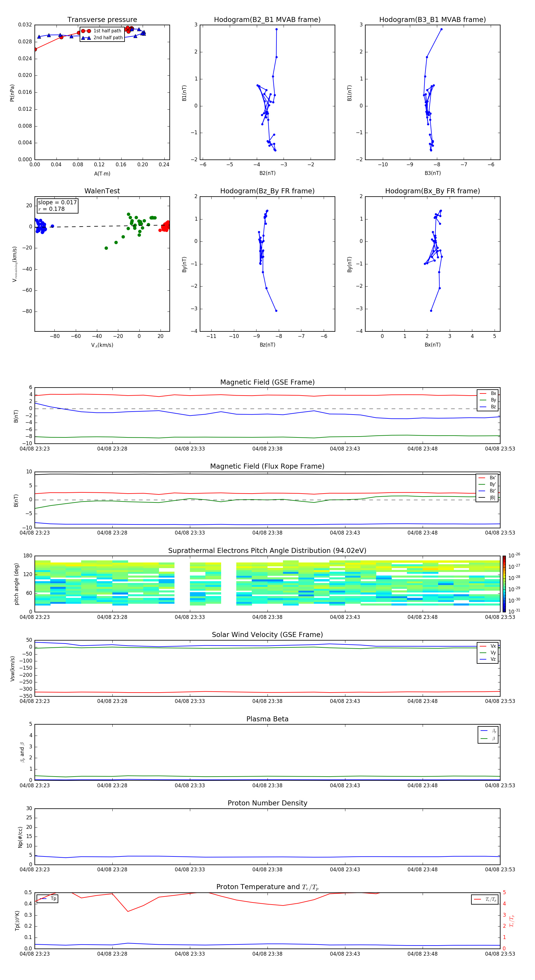Click the lowest data point in Bx_By hodogram

pyautogui.click(x=431, y=311)
